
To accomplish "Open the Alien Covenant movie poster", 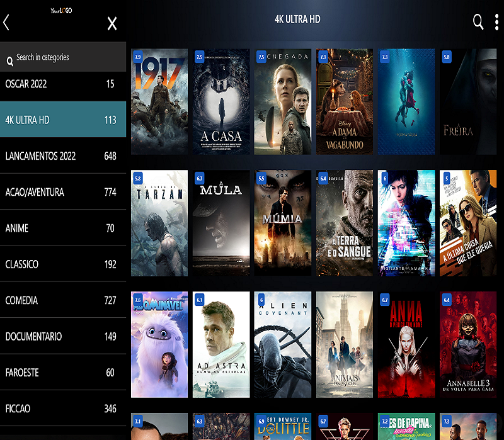I will (283, 344).
